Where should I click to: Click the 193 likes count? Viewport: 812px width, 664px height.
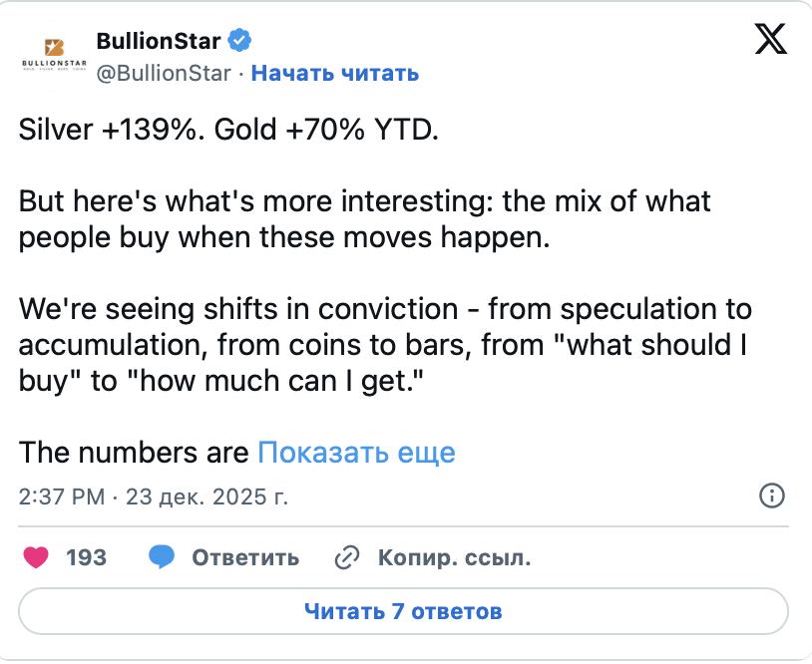(86, 557)
